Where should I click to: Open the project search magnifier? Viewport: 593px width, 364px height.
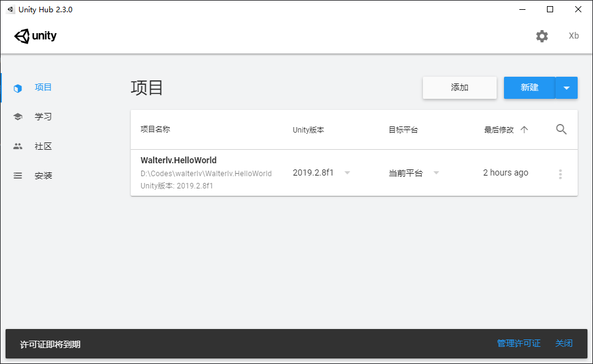[561, 130]
